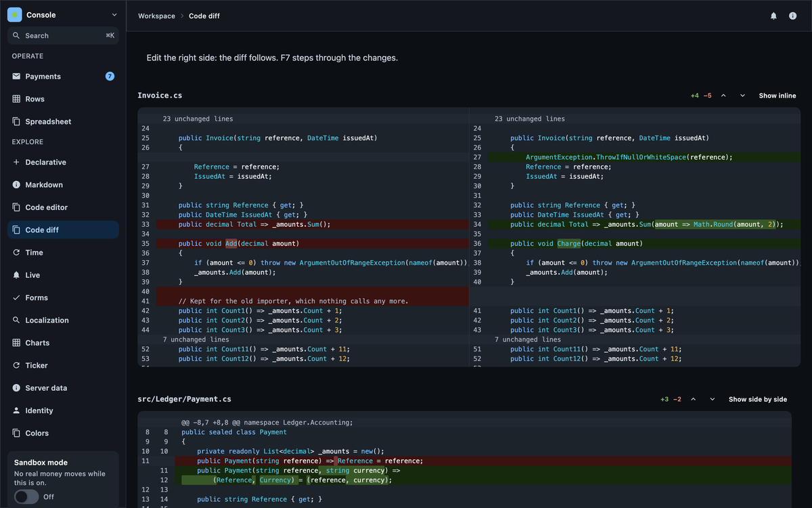
Task: Expand right pane 23 unchanged lines
Action: coord(529,119)
